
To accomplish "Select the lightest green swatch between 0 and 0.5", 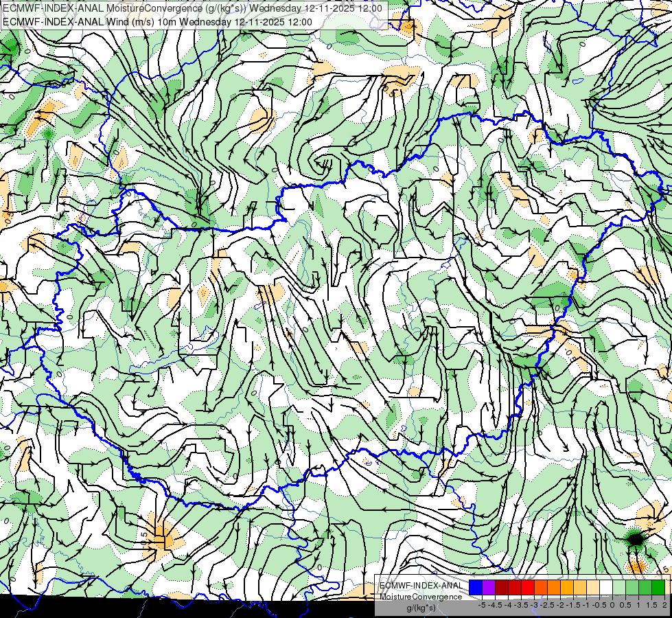I will point(619,587).
